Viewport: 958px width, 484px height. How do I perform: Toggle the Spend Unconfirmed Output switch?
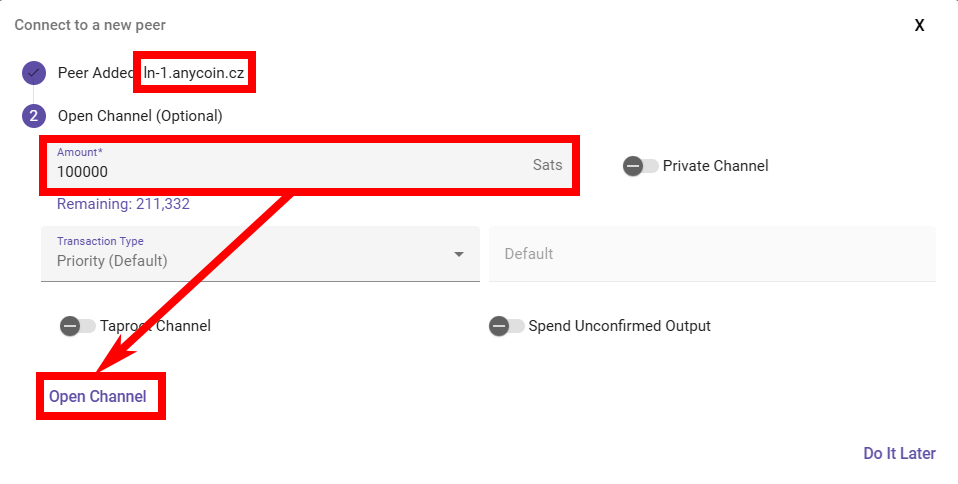[x=506, y=326]
